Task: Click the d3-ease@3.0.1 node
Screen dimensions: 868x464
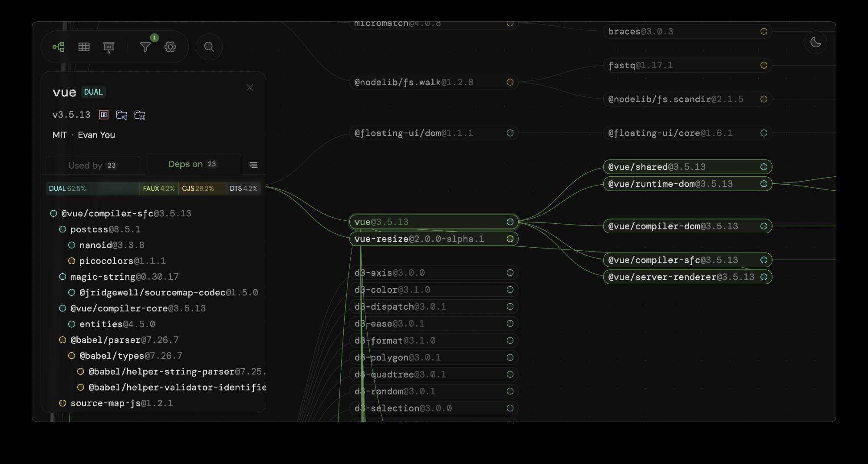Action: click(x=434, y=324)
